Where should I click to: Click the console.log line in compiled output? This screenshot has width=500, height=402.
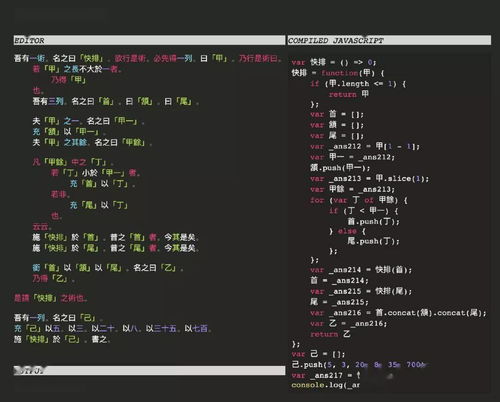coord(325,385)
